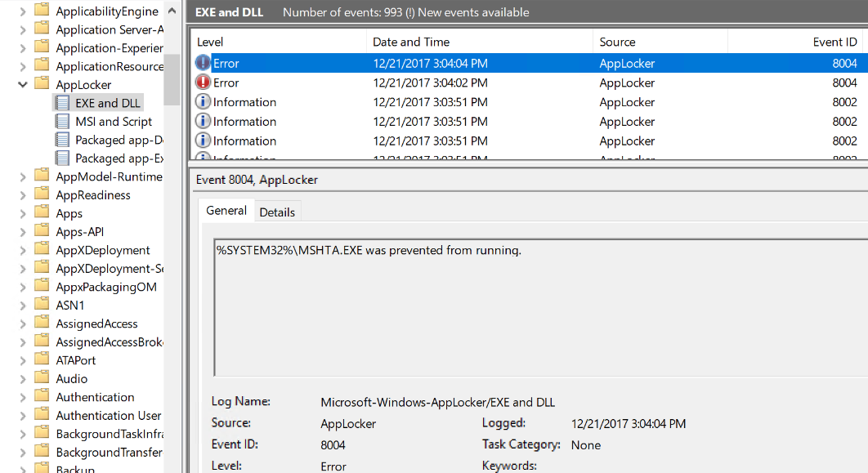The width and height of the screenshot is (868, 473).
Task: Expand the Authentication tree node
Action: coord(22,397)
